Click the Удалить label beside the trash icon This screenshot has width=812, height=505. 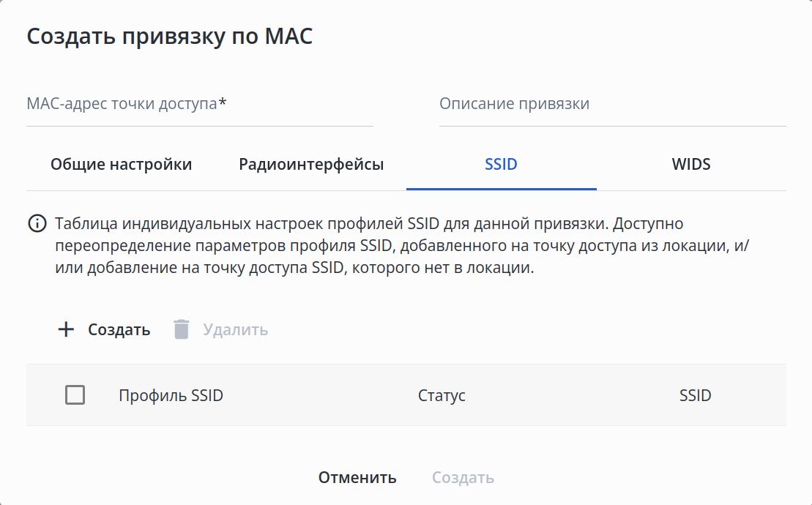pyautogui.click(x=235, y=329)
